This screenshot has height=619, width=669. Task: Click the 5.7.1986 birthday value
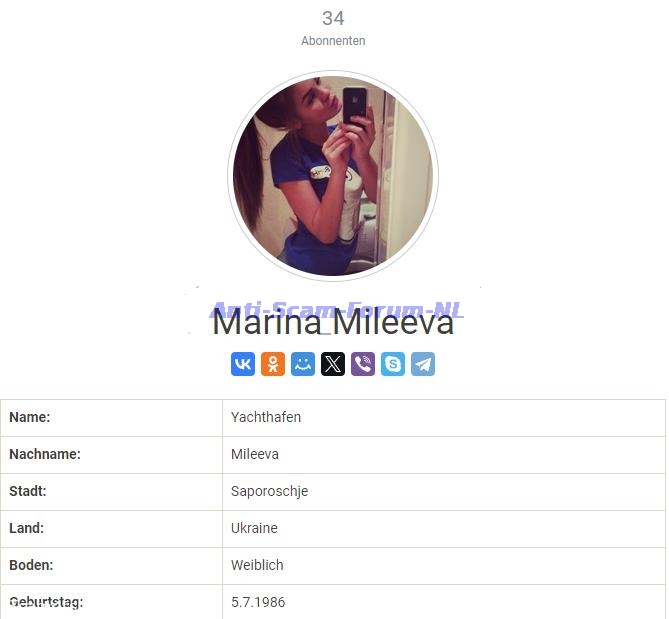[258, 602]
